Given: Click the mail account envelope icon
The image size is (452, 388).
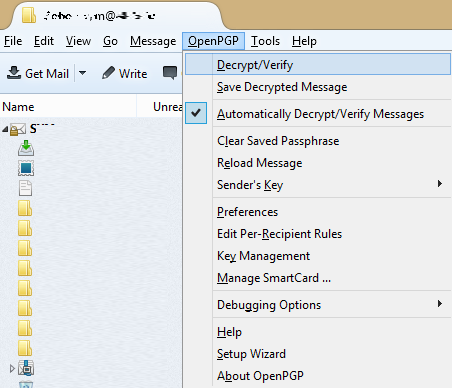Looking at the screenshot, I should click(18, 129).
